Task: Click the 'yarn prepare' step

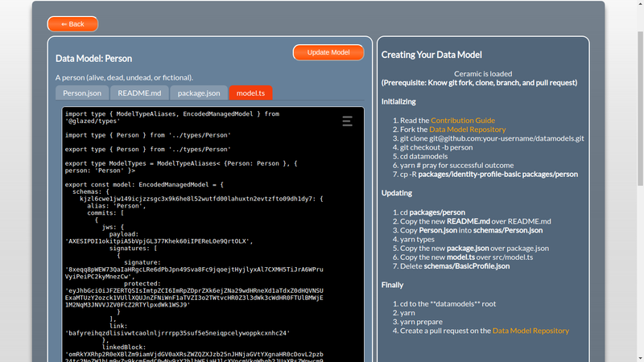Action: click(x=421, y=322)
